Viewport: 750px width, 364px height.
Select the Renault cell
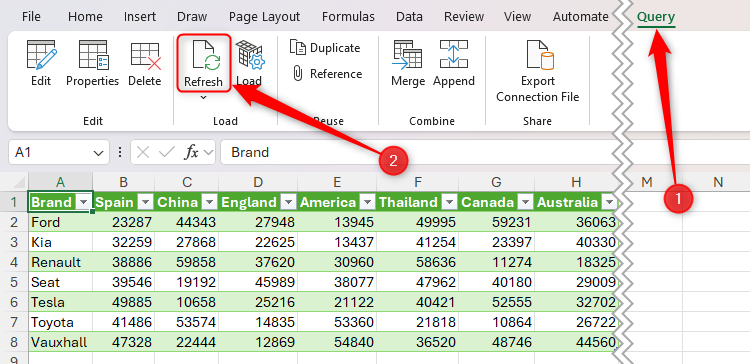coord(60,262)
